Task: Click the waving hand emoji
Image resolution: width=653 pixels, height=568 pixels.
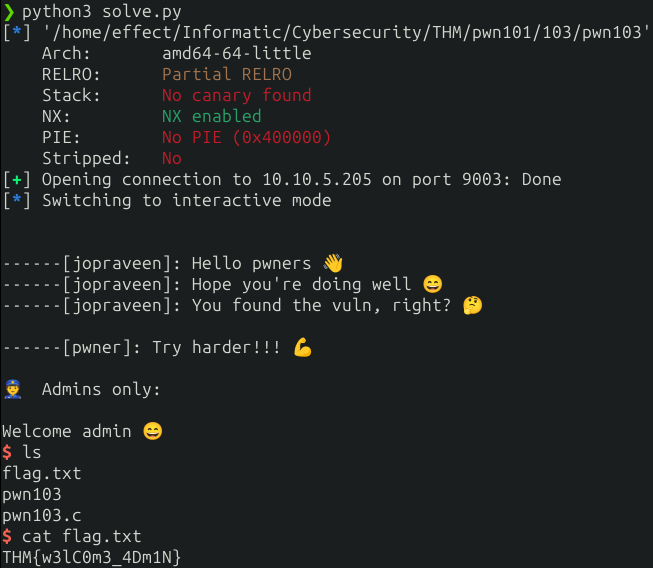Action: click(x=333, y=264)
